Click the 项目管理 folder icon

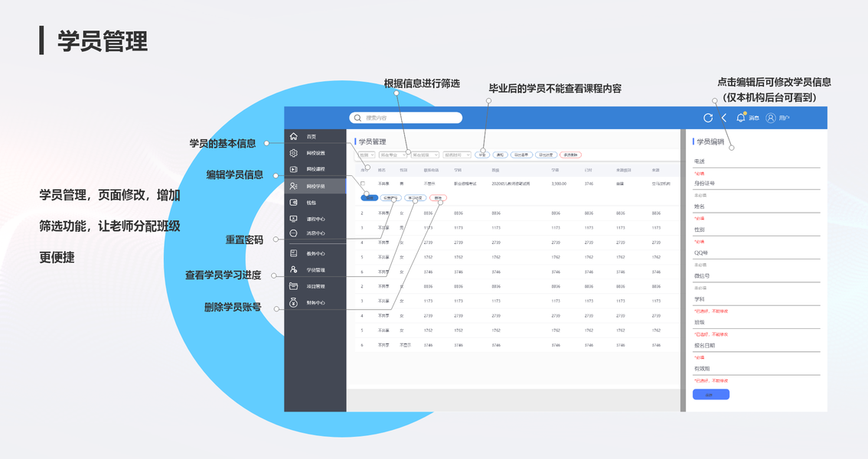point(293,286)
